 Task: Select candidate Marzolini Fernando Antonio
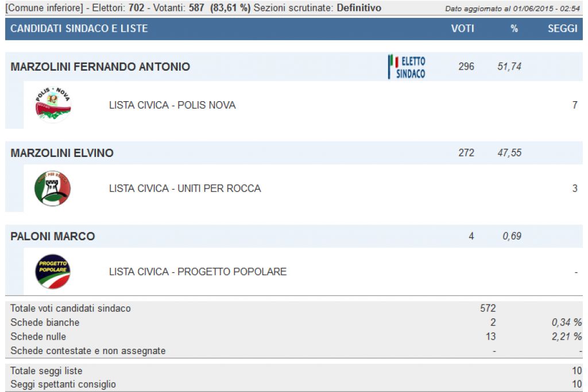(100, 67)
